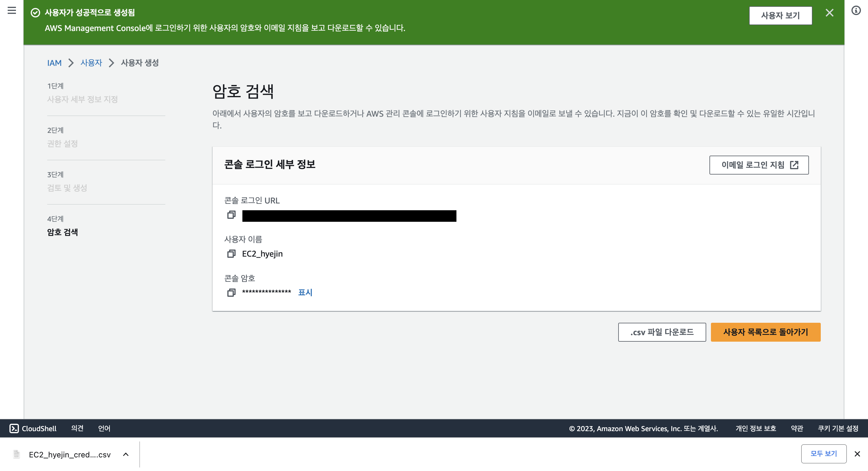
Task: Go to the IAM breadcrumb link
Action: pos(54,63)
